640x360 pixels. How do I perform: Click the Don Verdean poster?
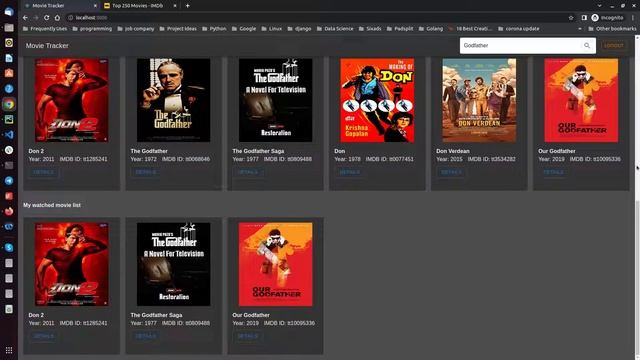[x=479, y=100]
